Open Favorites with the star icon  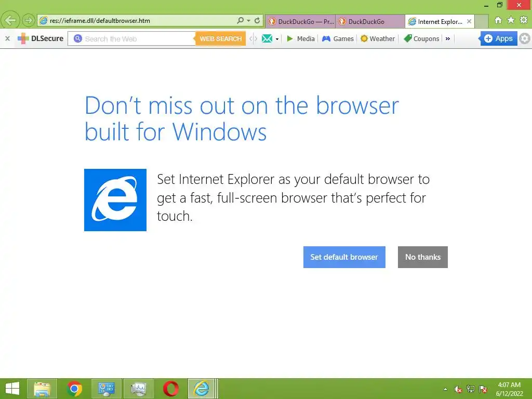click(511, 20)
